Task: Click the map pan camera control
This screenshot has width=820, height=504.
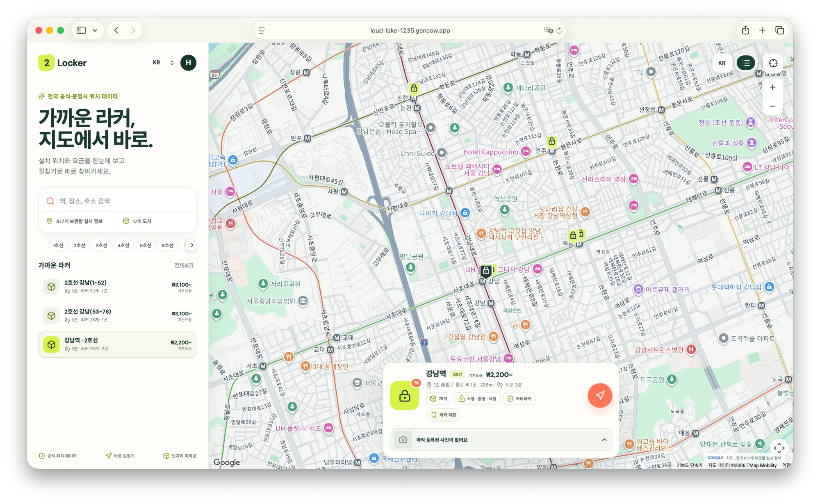Action: pos(779,448)
